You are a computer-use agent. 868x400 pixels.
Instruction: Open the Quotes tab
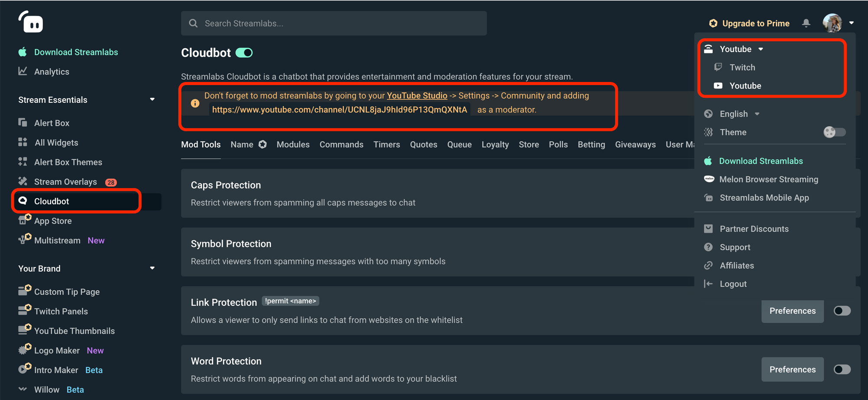pyautogui.click(x=424, y=144)
